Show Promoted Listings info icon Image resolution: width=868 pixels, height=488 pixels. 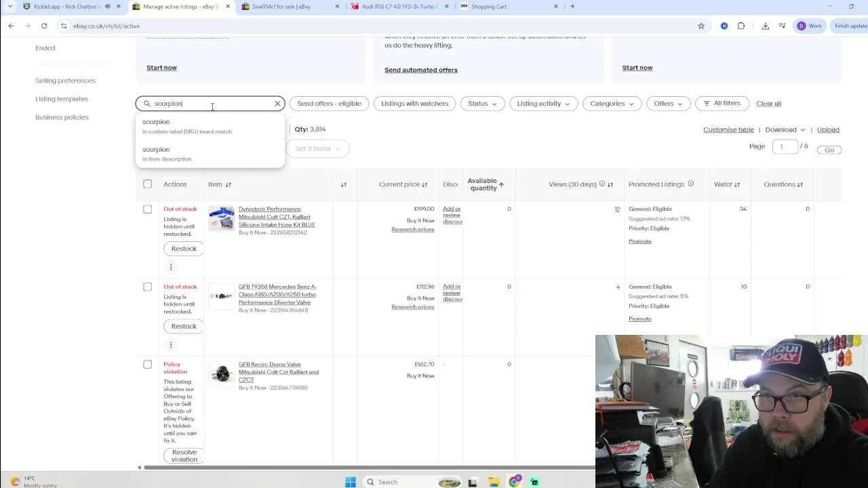690,184
